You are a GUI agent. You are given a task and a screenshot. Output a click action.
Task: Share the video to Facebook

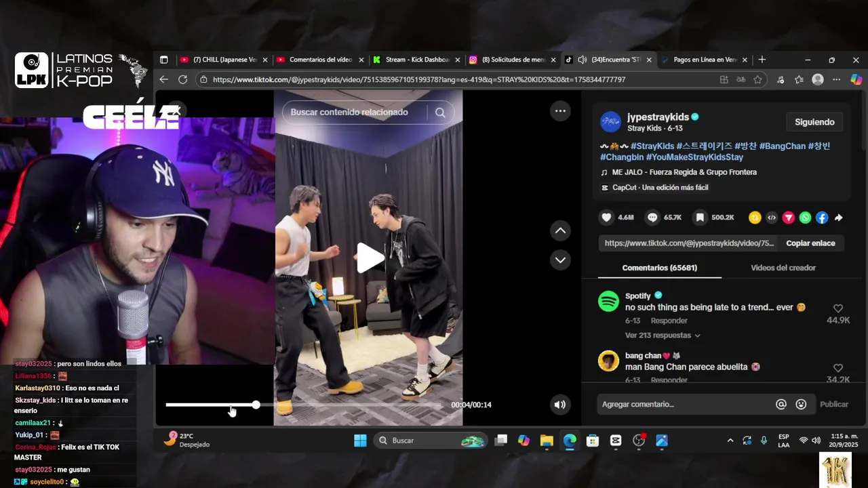[x=821, y=218]
